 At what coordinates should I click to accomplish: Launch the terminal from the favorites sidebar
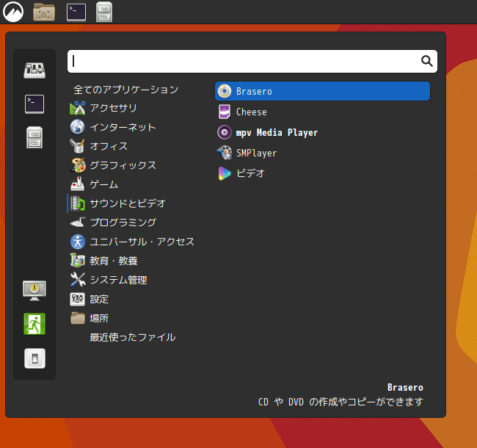(34, 104)
